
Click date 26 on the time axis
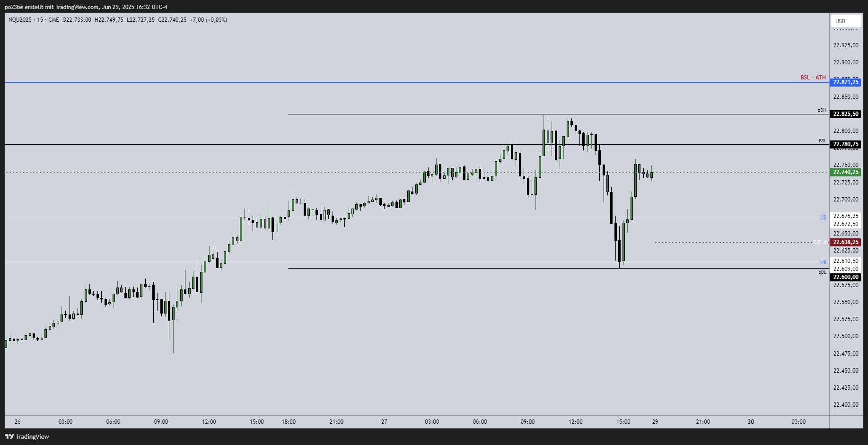[x=18, y=421]
